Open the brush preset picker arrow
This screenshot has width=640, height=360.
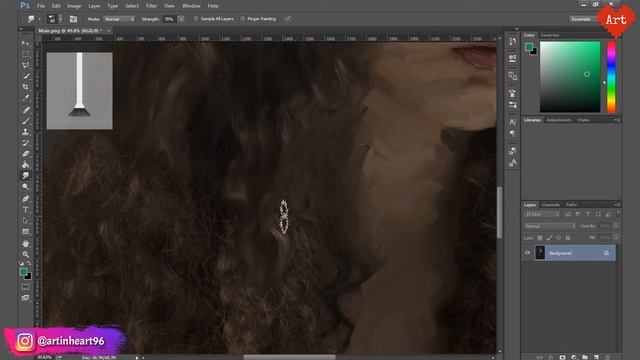(x=60, y=19)
